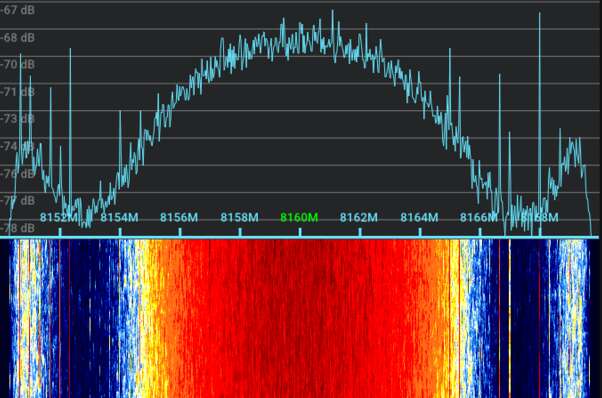This screenshot has width=602, height=398.
Task: Click the -70 dB scale label
Action: [17, 64]
